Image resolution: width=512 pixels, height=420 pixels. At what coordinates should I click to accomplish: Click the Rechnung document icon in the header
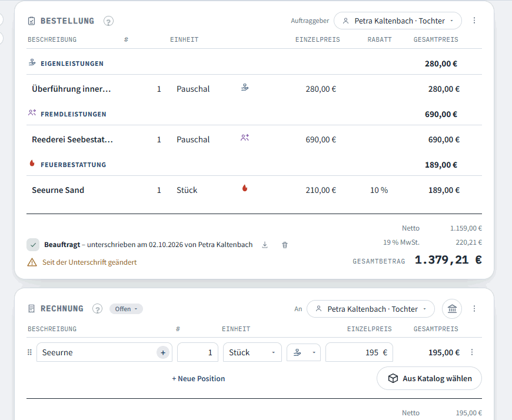coord(31,309)
